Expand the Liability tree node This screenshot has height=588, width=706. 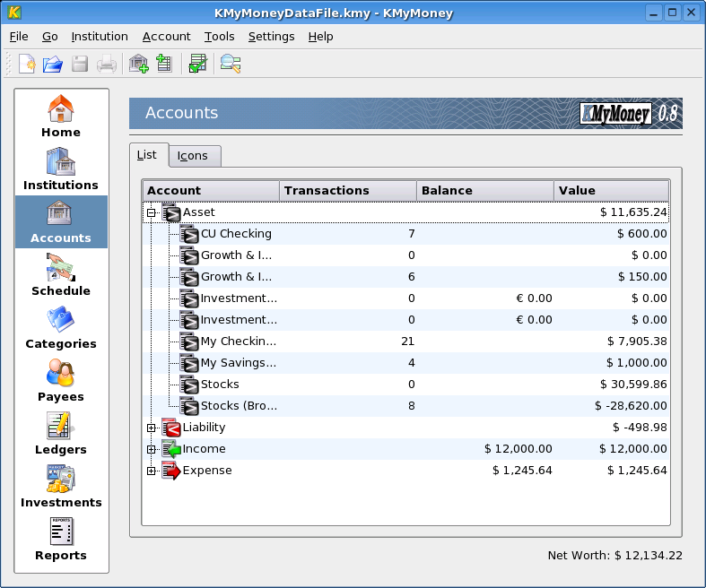coord(152,428)
